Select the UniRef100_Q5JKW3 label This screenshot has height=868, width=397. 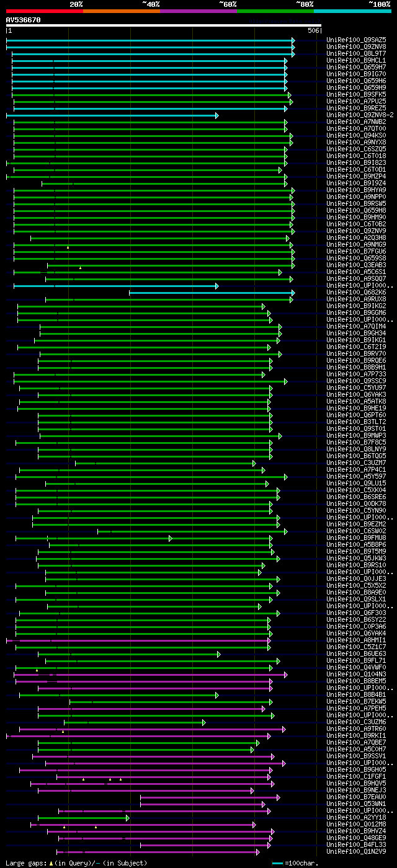[357, 558]
